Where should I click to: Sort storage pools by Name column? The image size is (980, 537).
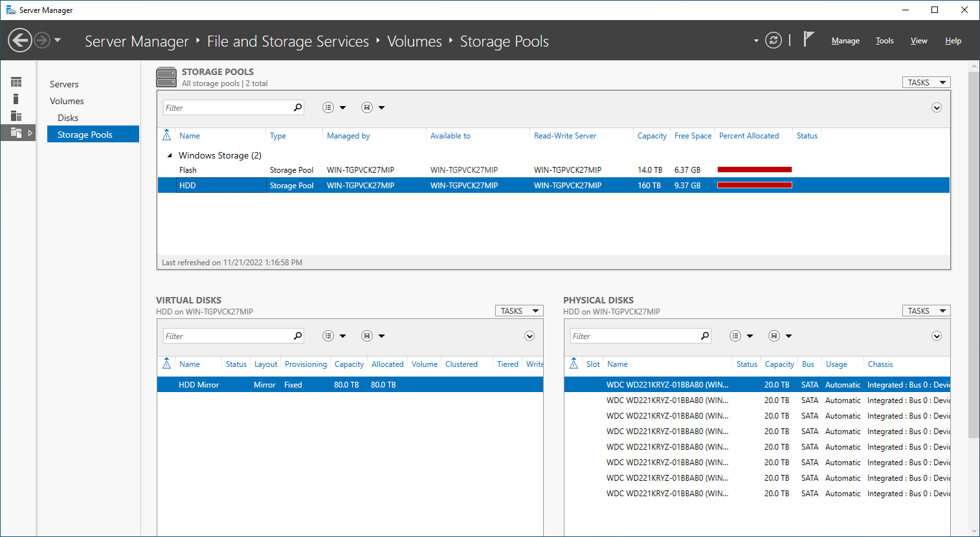(190, 136)
